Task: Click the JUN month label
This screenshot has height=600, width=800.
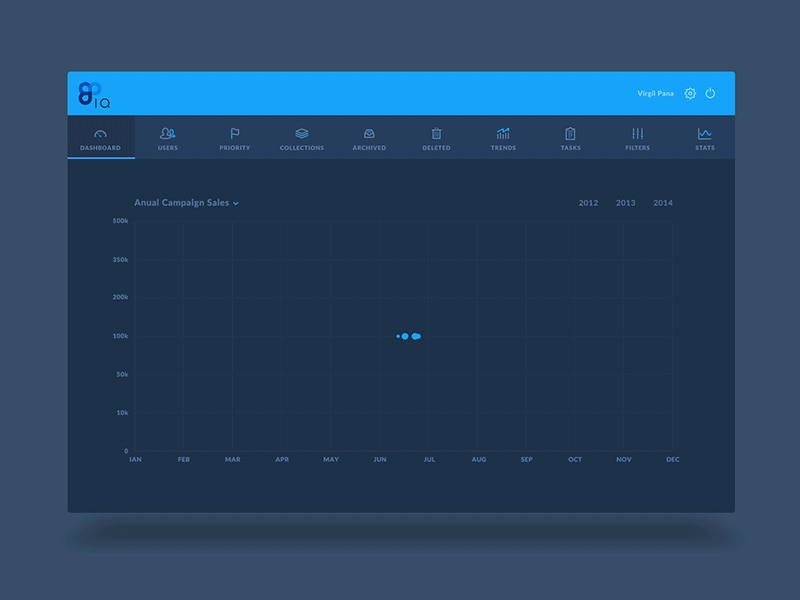Action: pos(380,460)
